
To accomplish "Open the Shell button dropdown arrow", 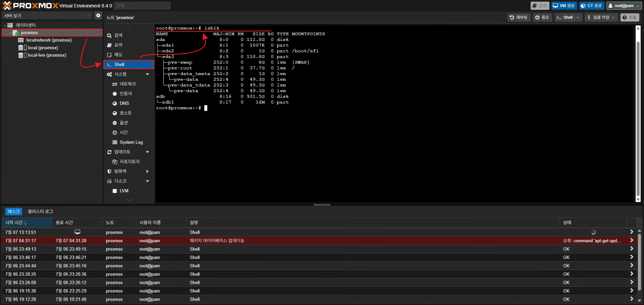I will (x=578, y=17).
